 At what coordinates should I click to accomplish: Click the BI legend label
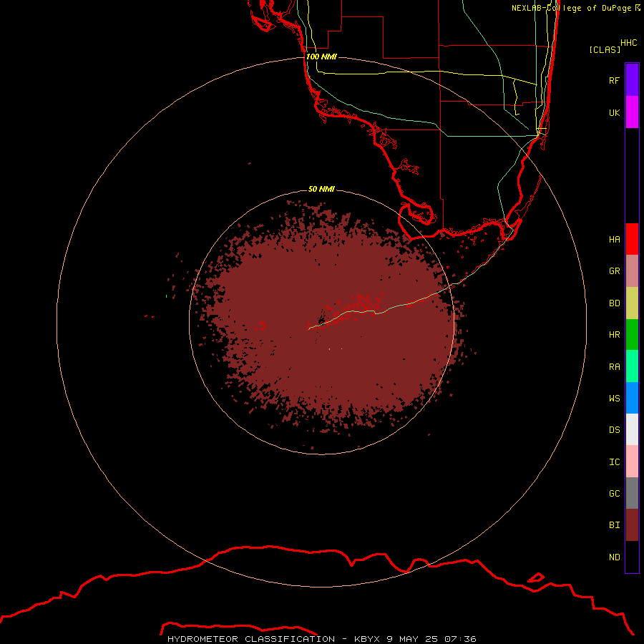614,525
